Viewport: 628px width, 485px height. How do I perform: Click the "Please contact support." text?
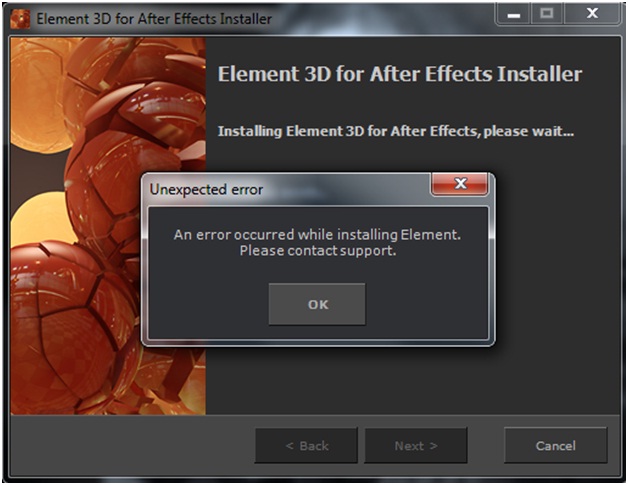[317, 250]
